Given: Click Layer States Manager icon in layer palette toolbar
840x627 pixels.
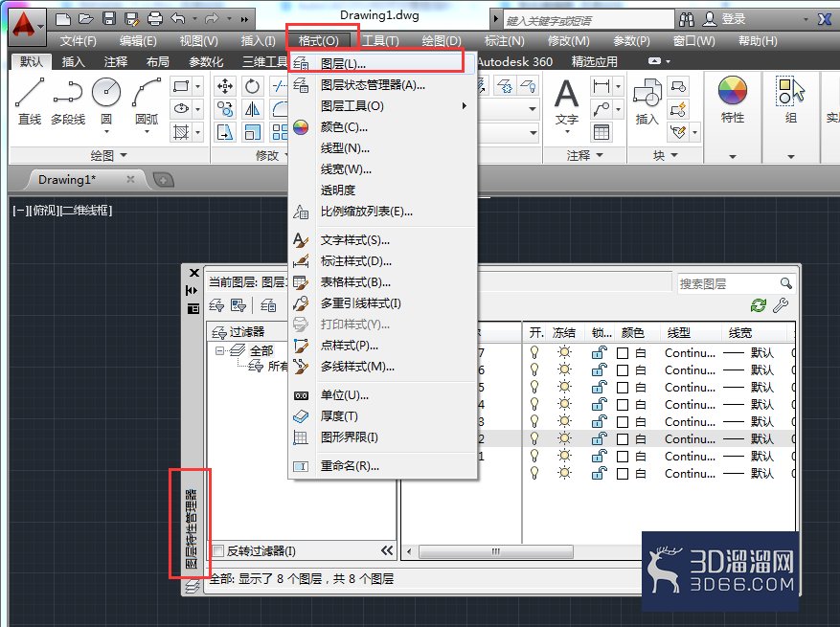Looking at the screenshot, I should tap(268, 305).
